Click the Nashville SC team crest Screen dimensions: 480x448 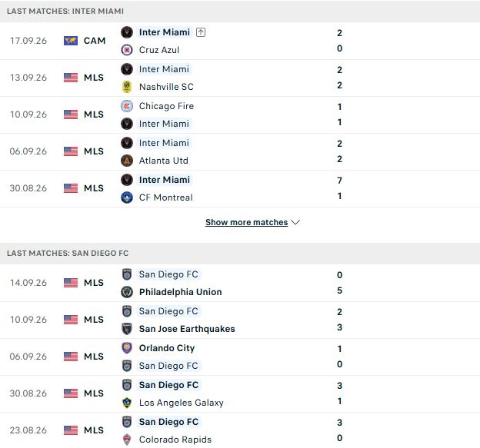point(127,87)
